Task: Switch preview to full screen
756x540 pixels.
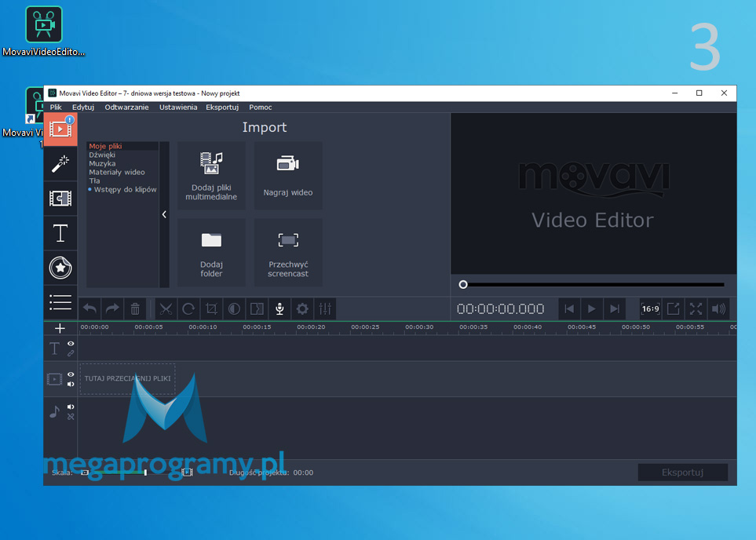Action: [696, 308]
